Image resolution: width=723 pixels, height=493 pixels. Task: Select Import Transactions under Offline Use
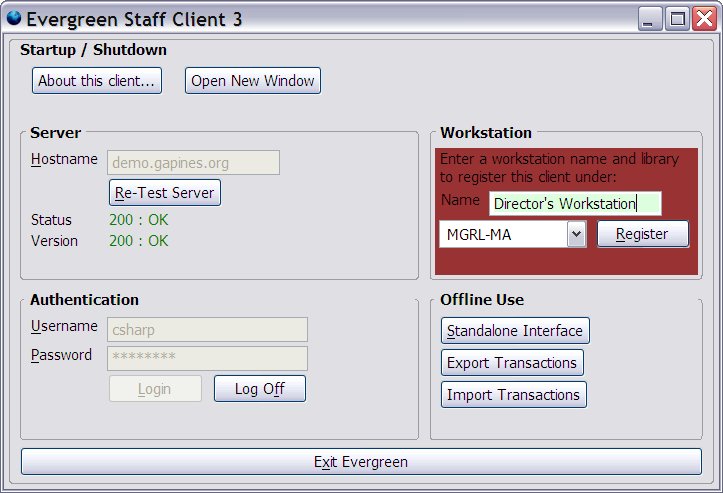point(513,395)
